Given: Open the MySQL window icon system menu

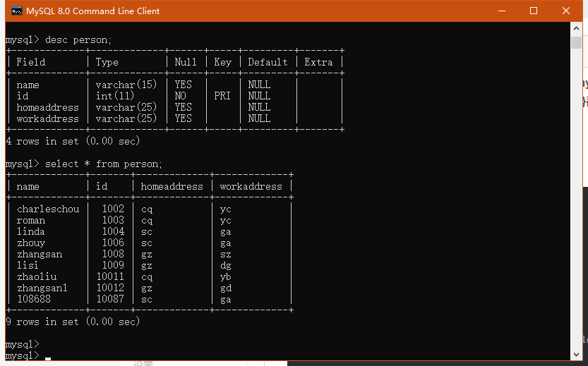Looking at the screenshot, I should coord(16,11).
